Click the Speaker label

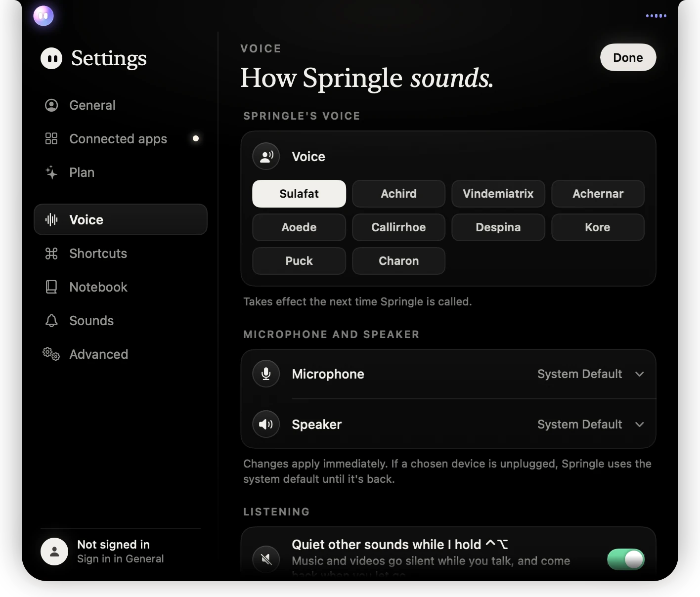[x=316, y=425]
